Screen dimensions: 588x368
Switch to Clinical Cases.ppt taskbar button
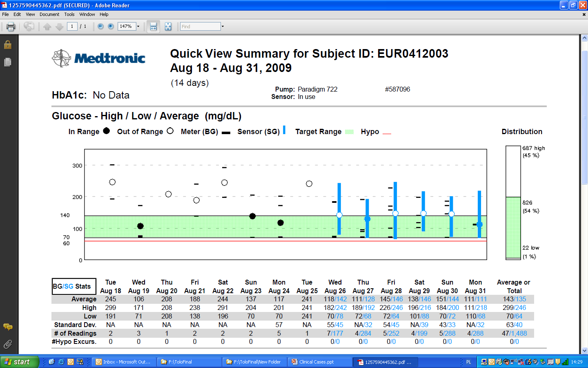321,362
